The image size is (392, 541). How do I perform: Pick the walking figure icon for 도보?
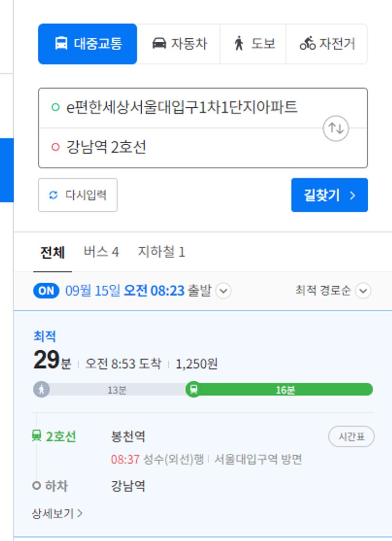point(238,44)
